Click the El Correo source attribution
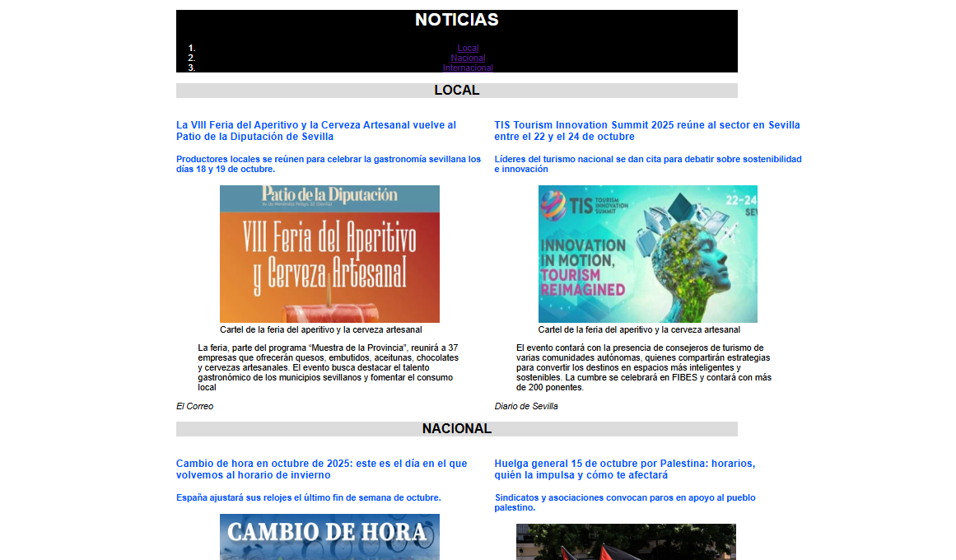This screenshot has width=956, height=560. [194, 405]
